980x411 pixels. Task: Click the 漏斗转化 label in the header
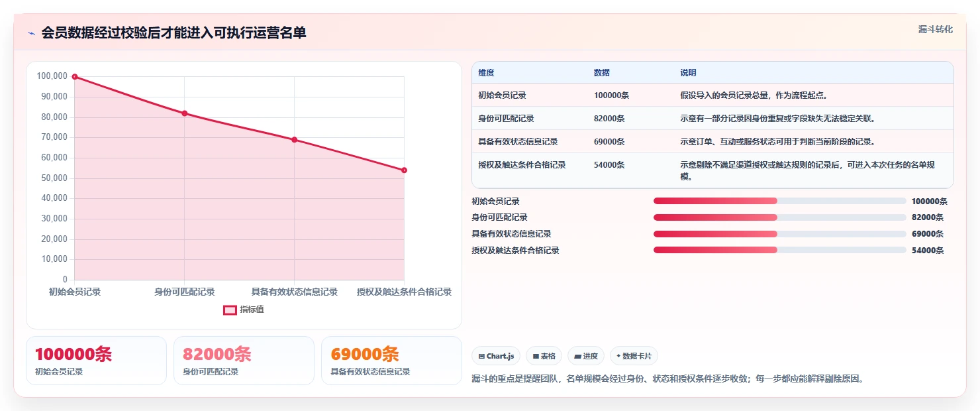[936, 29]
